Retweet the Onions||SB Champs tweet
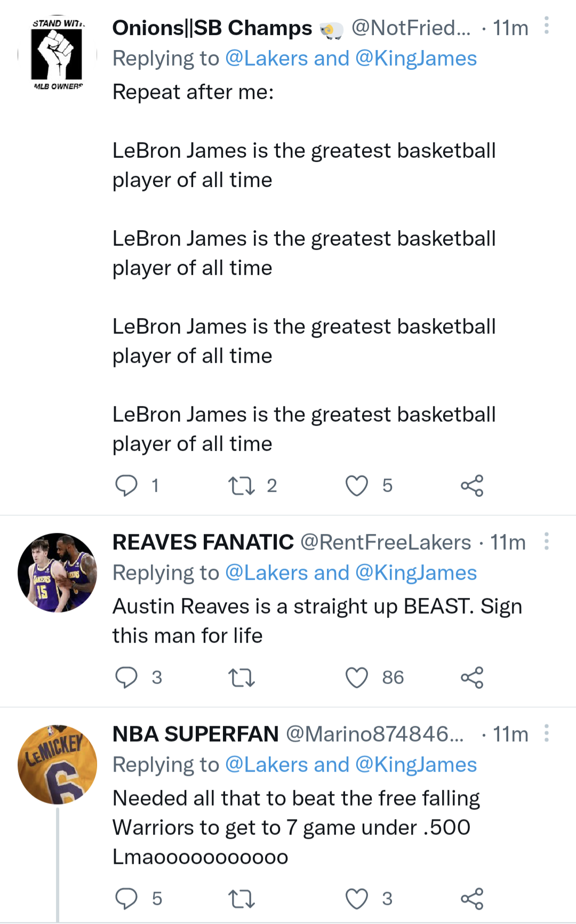The width and height of the screenshot is (576, 924). (x=245, y=485)
